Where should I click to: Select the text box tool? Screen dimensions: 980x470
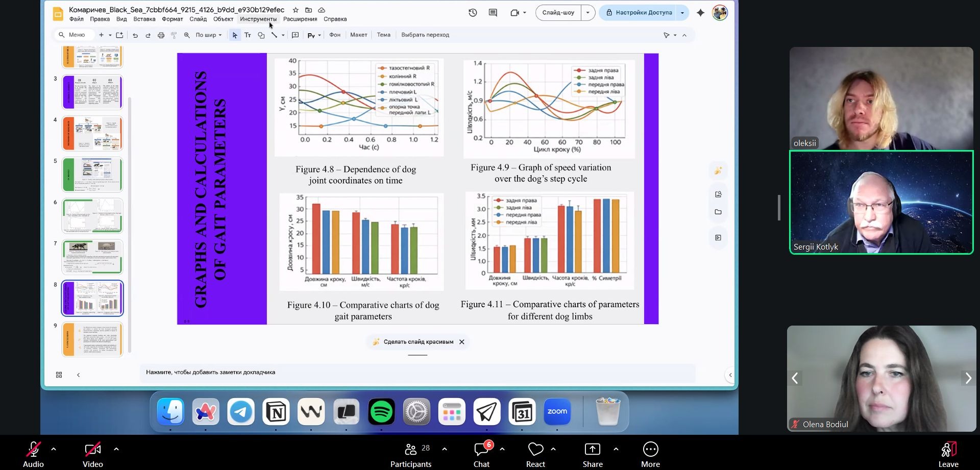point(248,35)
